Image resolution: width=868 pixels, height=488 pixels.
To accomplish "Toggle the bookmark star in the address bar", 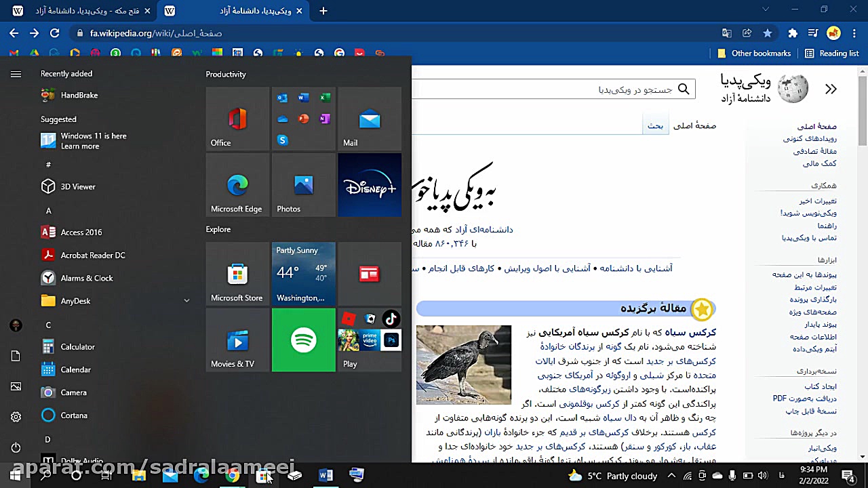I will [x=767, y=33].
